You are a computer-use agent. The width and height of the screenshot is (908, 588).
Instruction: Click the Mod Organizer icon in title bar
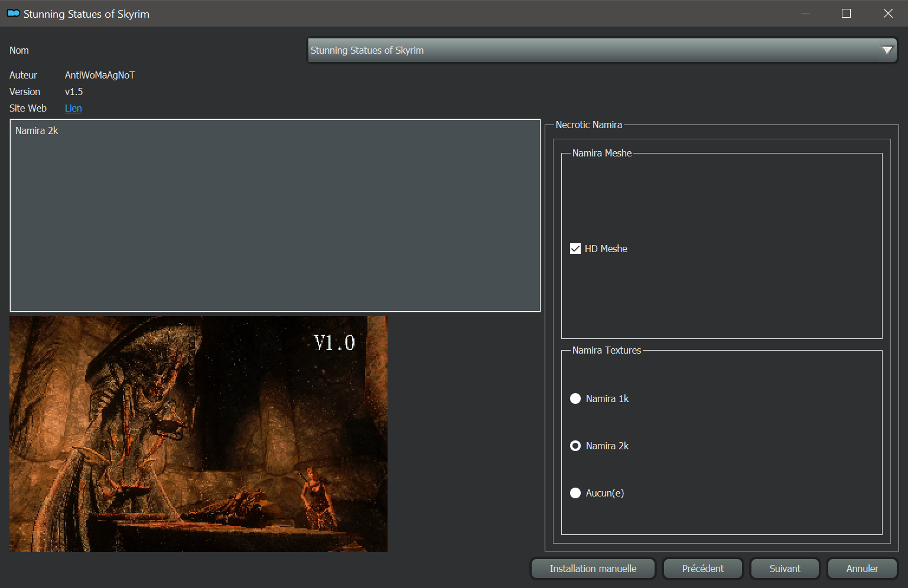point(13,13)
